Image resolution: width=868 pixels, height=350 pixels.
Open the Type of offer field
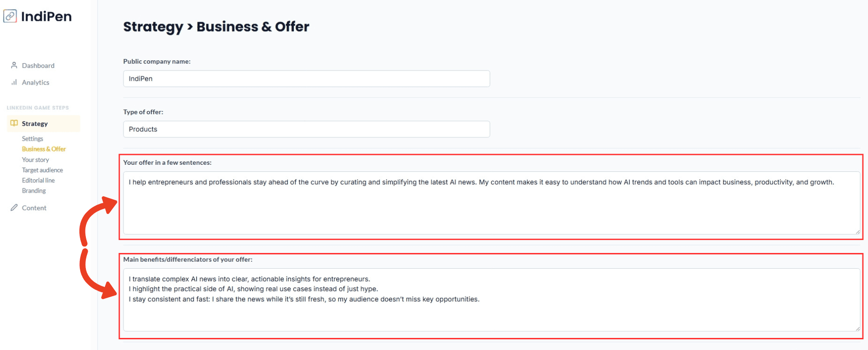click(306, 129)
